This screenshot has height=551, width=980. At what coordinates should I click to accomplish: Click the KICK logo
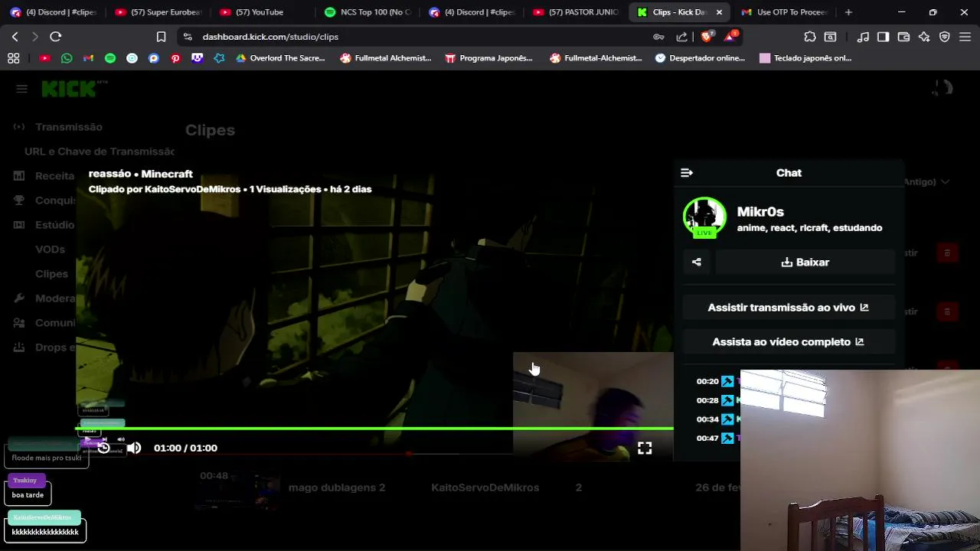tap(69, 89)
